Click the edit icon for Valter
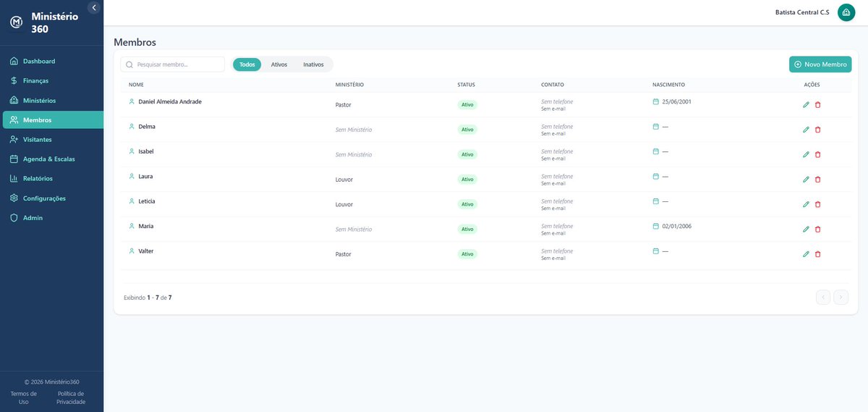The height and width of the screenshot is (412, 868). tap(806, 254)
